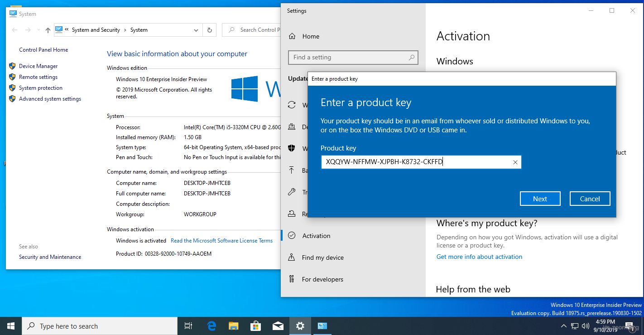
Task: Open System protection link
Action: (x=41, y=88)
